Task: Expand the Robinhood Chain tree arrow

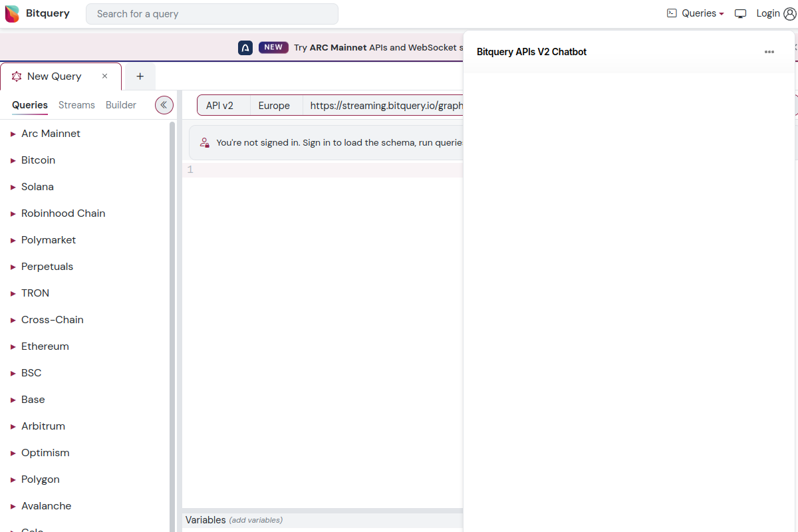Action: [x=13, y=213]
